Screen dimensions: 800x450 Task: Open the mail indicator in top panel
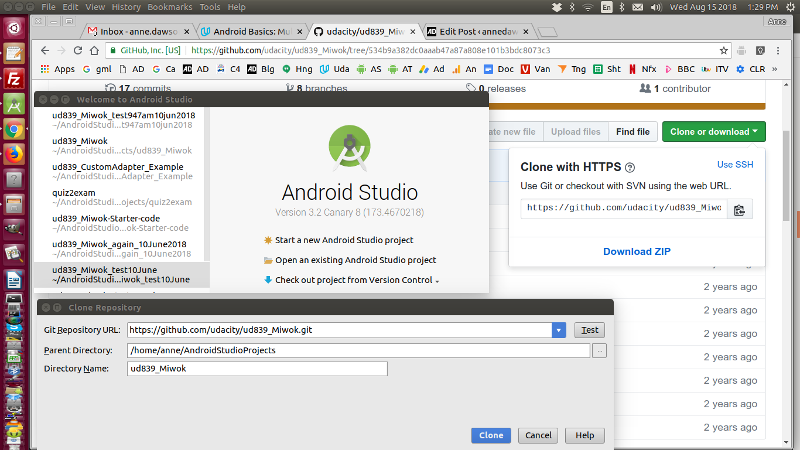click(638, 7)
